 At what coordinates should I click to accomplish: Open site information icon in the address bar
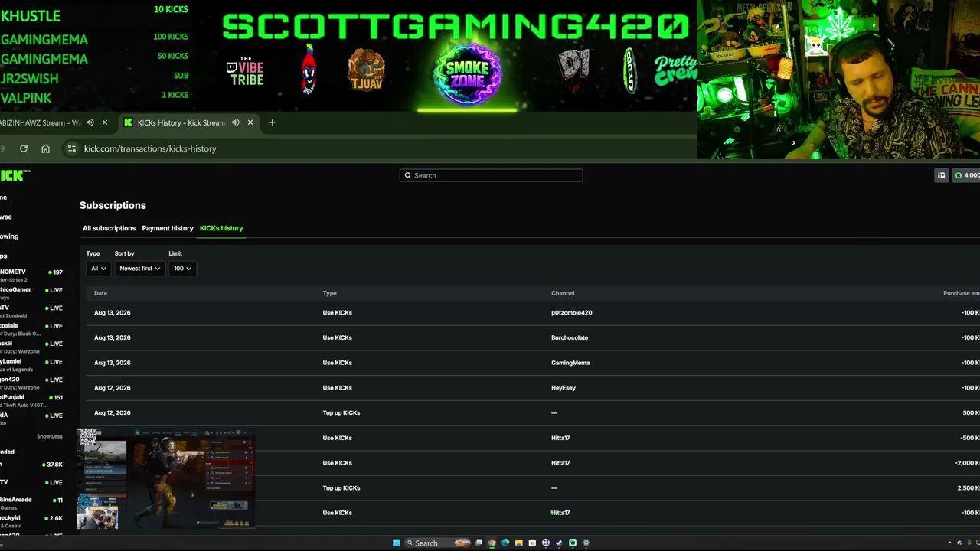tap(71, 148)
